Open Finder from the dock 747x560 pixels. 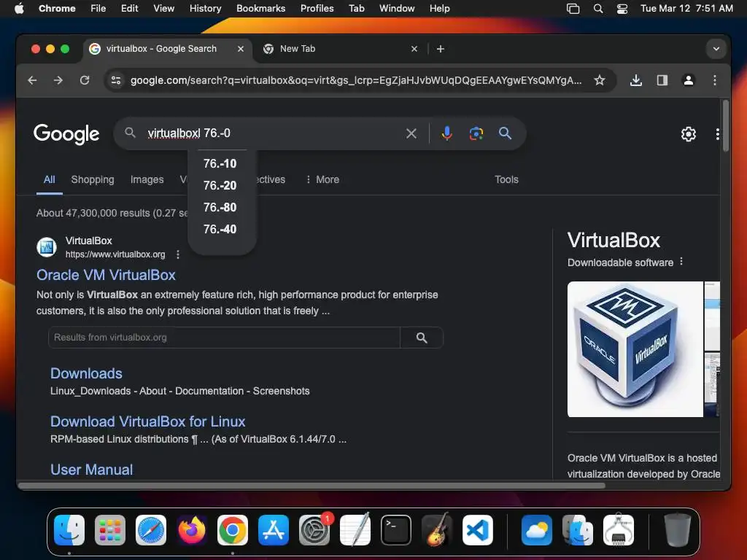point(69,530)
